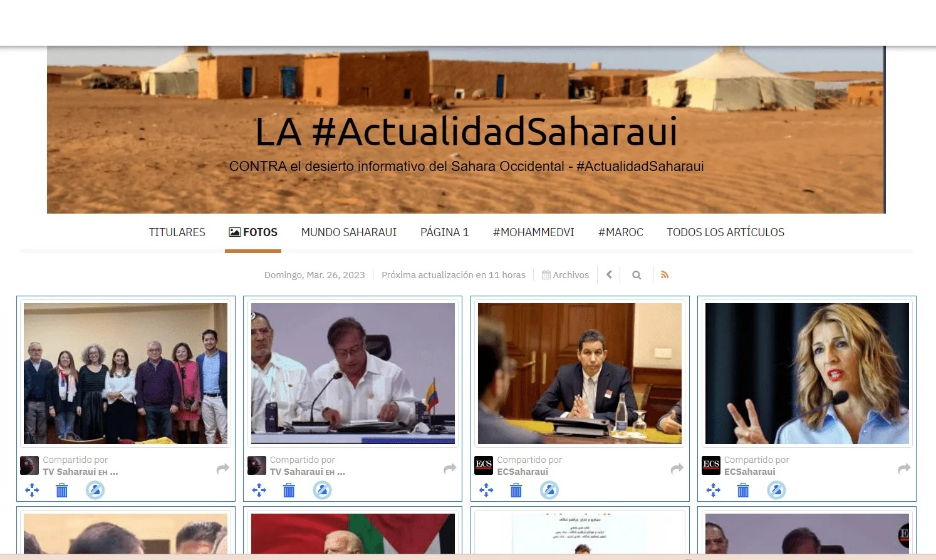Click the date Domingo, Mar. 26, 2023
This screenshot has height=560, width=936.
point(315,275)
